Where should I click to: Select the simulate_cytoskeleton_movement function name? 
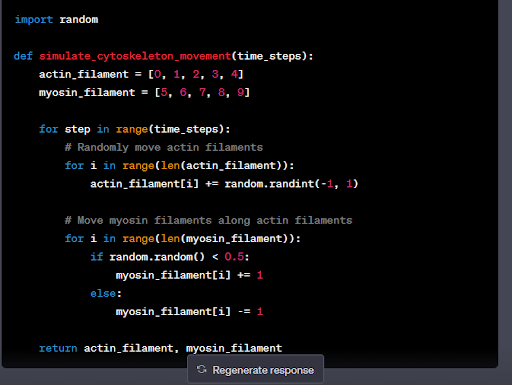tap(135, 56)
